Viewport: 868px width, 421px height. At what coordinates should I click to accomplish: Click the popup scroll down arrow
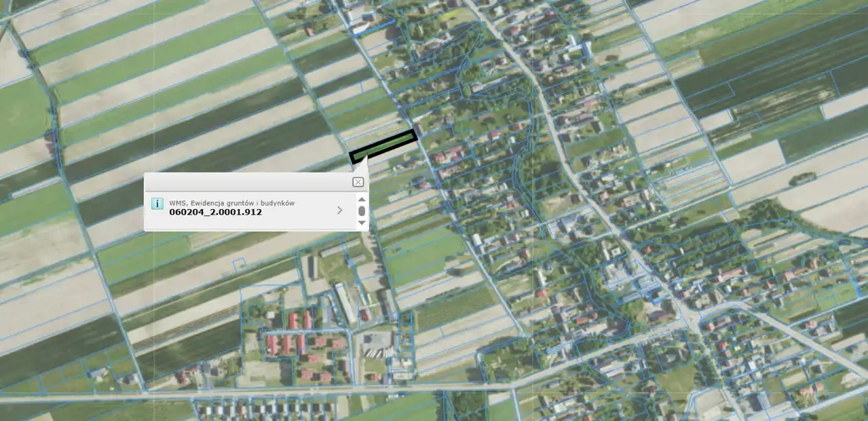coord(361,223)
